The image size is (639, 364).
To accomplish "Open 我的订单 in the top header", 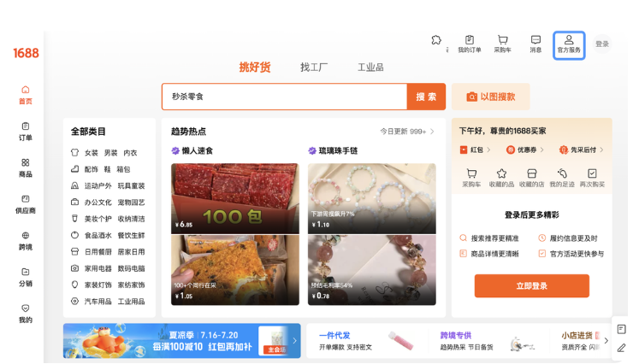I will pyautogui.click(x=470, y=44).
